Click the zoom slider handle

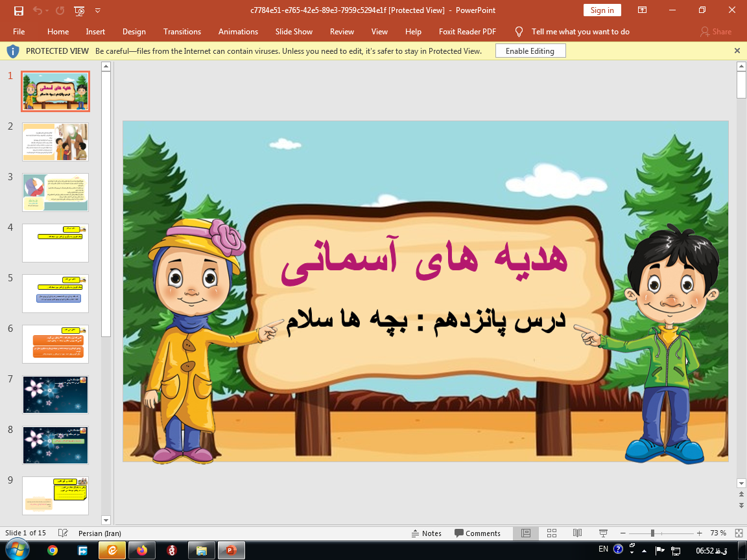click(653, 533)
